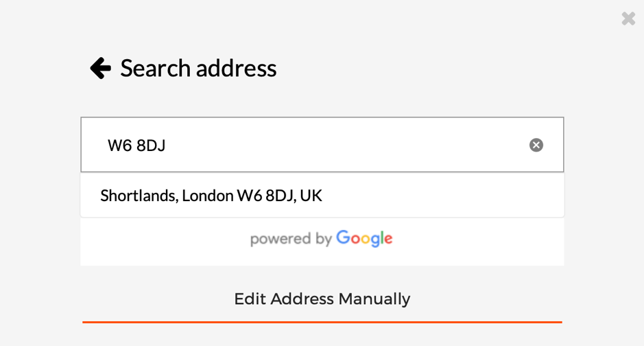Pick the Shortlands autocomplete result

(x=322, y=195)
